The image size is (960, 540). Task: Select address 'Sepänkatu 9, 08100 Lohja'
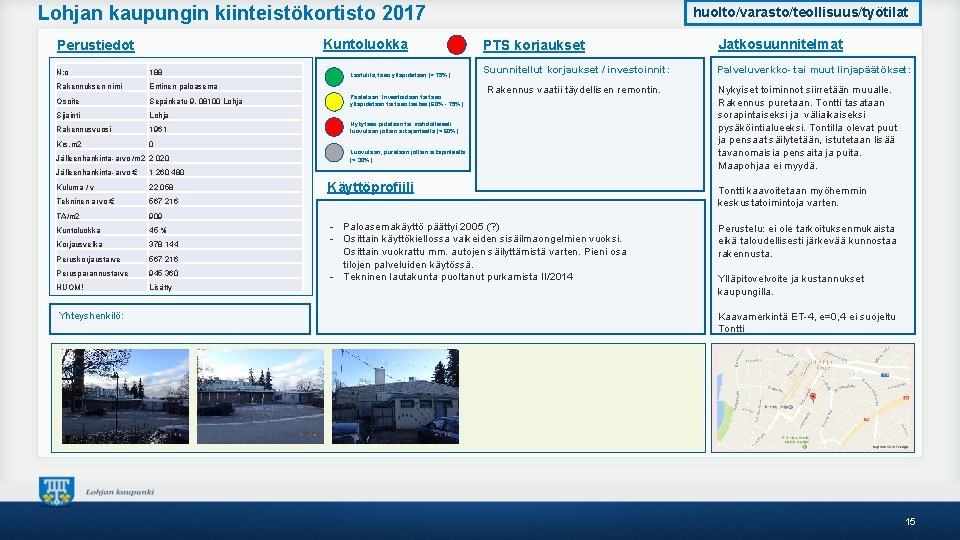[195, 101]
